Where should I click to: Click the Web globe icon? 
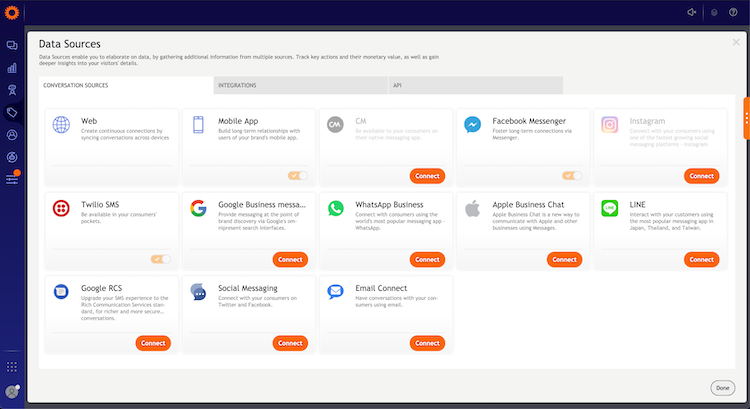[x=61, y=125]
